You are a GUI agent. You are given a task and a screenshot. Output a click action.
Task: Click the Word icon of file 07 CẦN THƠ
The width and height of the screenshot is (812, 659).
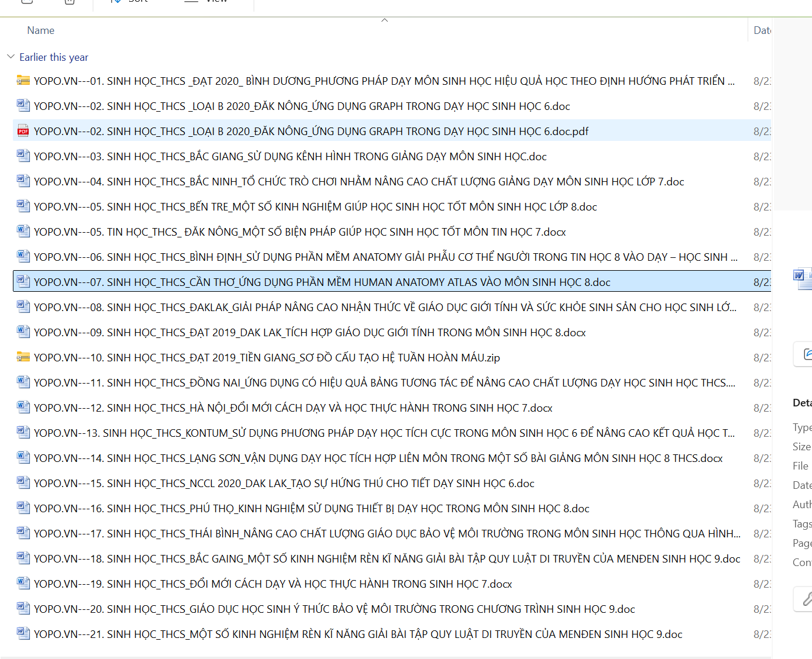click(23, 282)
